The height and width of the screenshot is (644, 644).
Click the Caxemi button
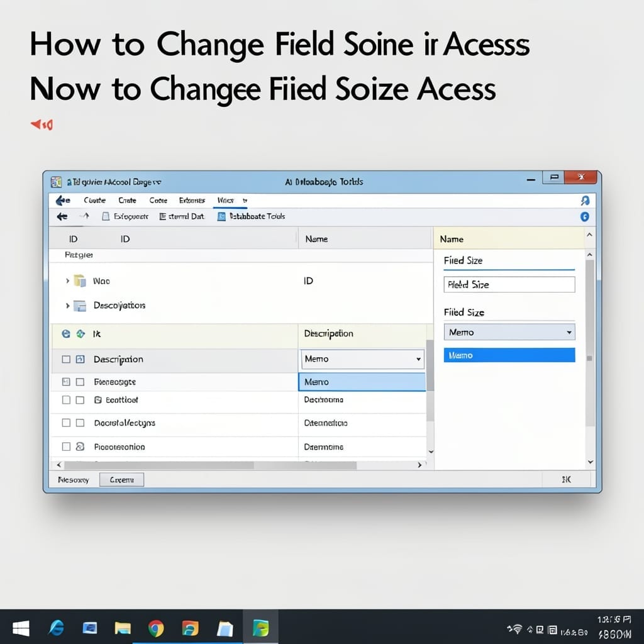pos(121,480)
